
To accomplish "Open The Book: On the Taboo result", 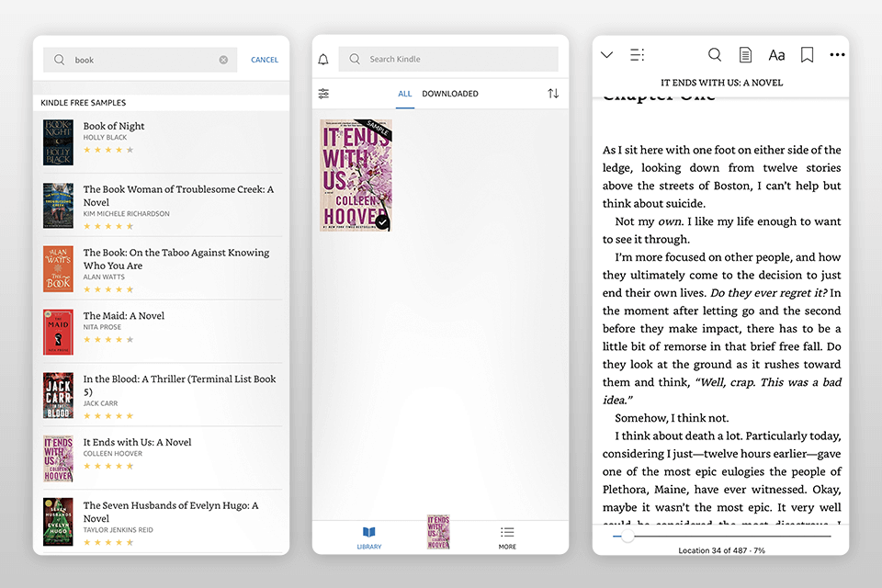I will pos(162,269).
